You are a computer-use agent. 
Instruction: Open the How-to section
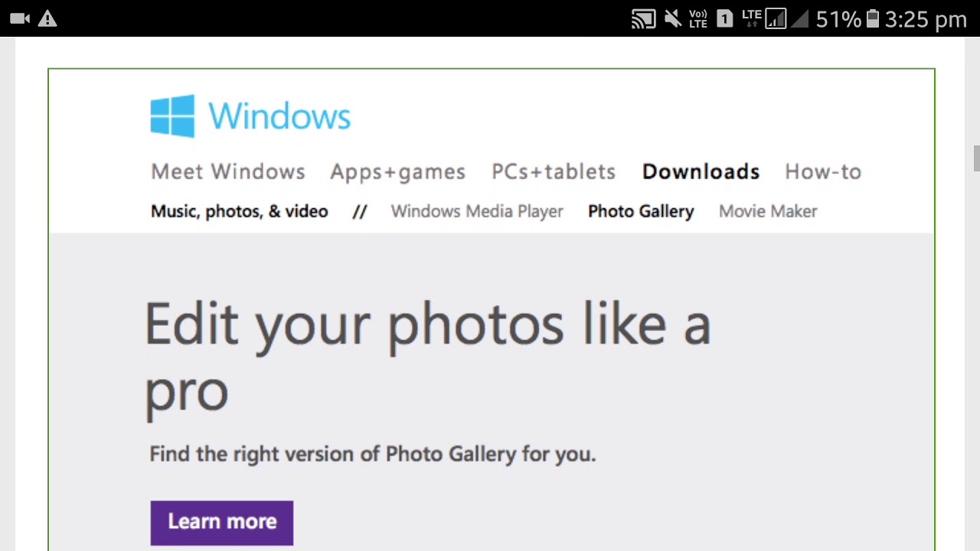[823, 171]
